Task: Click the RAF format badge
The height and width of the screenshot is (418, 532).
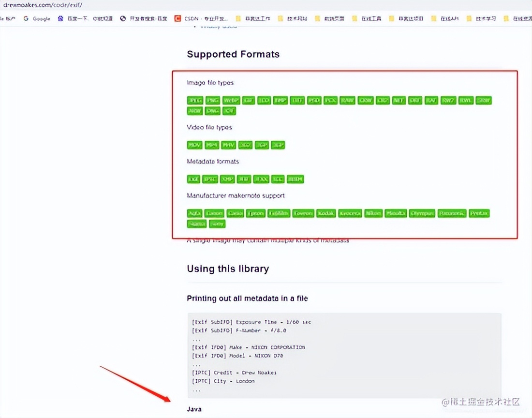Action: coord(431,101)
